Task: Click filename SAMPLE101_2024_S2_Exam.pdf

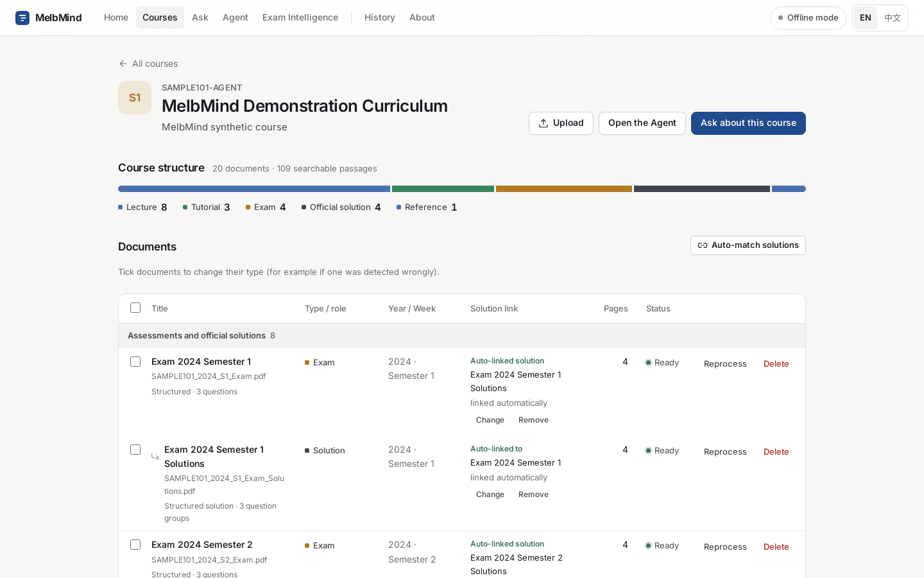Action: click(209, 560)
